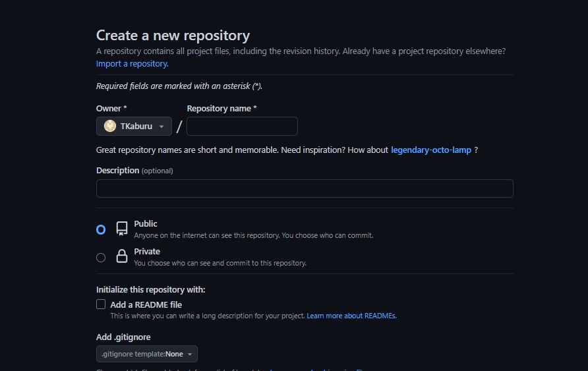Click the Add .gitignore label

[123, 337]
